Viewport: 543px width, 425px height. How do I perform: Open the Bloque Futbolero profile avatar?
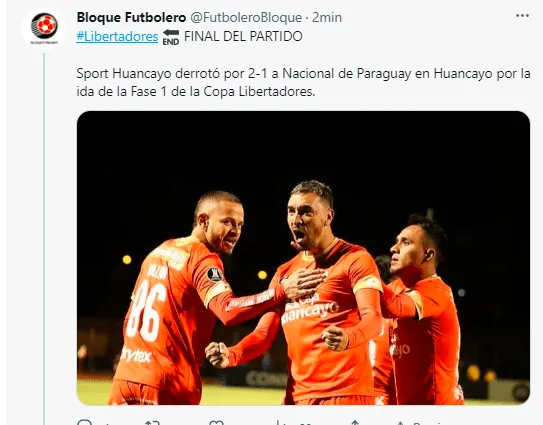pos(44,27)
